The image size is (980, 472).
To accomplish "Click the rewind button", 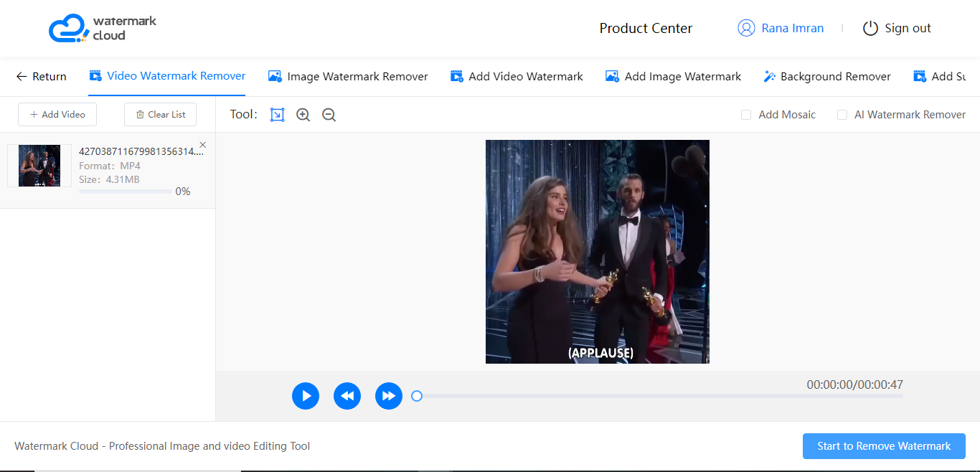I will click(x=347, y=396).
